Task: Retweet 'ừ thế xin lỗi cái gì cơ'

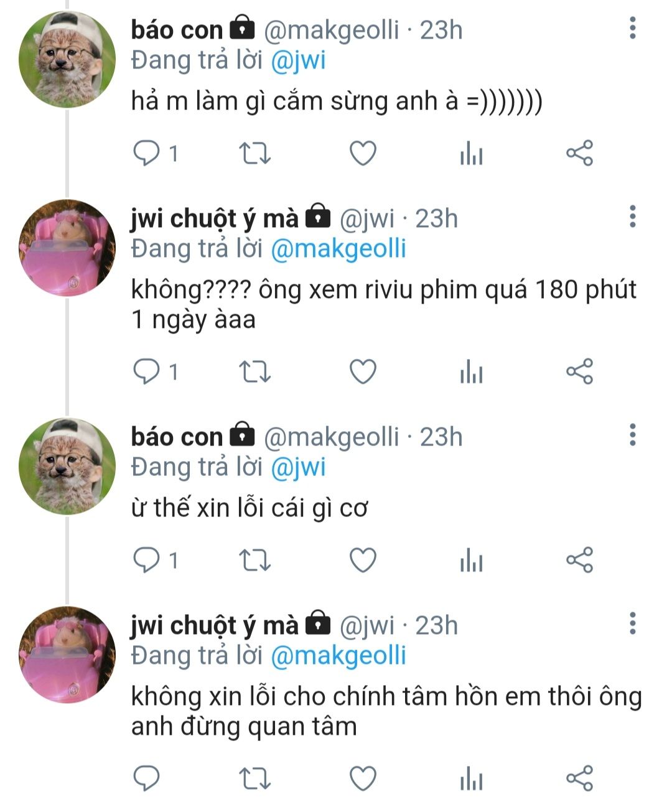Action: pos(255,561)
